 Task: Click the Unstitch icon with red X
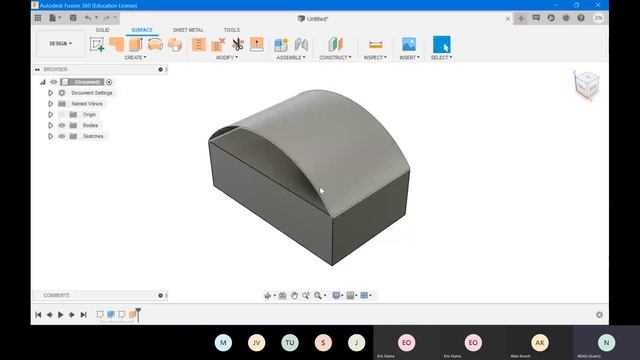pos(218,44)
